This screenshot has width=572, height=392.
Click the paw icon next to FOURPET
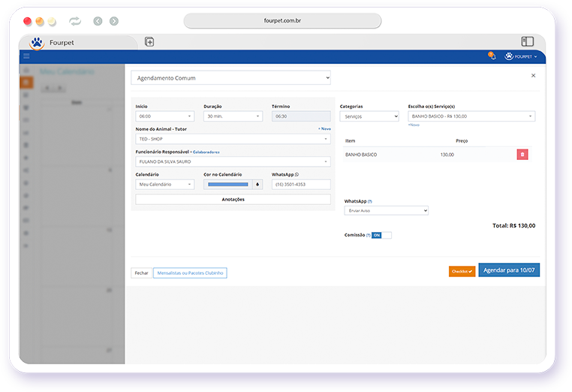pyautogui.click(x=508, y=56)
